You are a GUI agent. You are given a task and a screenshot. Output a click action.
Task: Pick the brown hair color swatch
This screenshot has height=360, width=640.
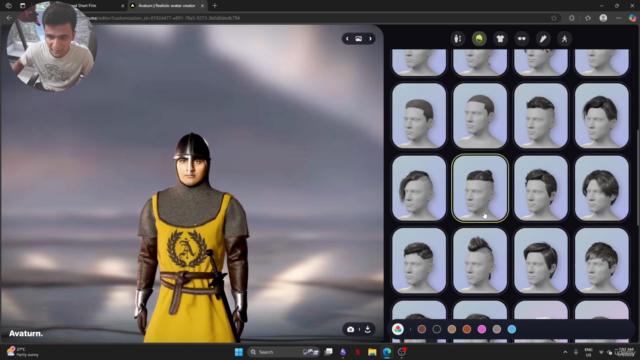tap(422, 329)
